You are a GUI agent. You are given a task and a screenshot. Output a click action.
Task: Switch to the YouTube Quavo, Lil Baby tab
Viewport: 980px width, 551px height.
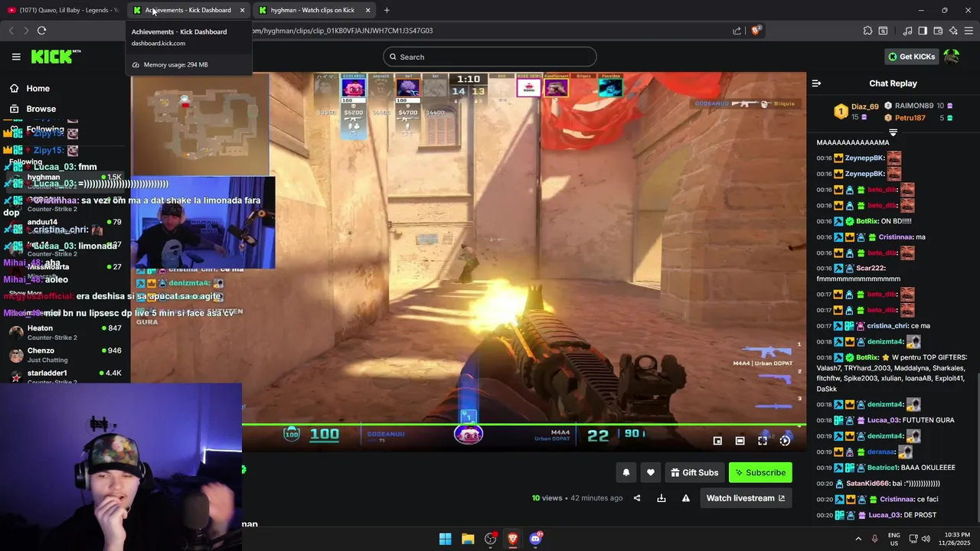63,10
